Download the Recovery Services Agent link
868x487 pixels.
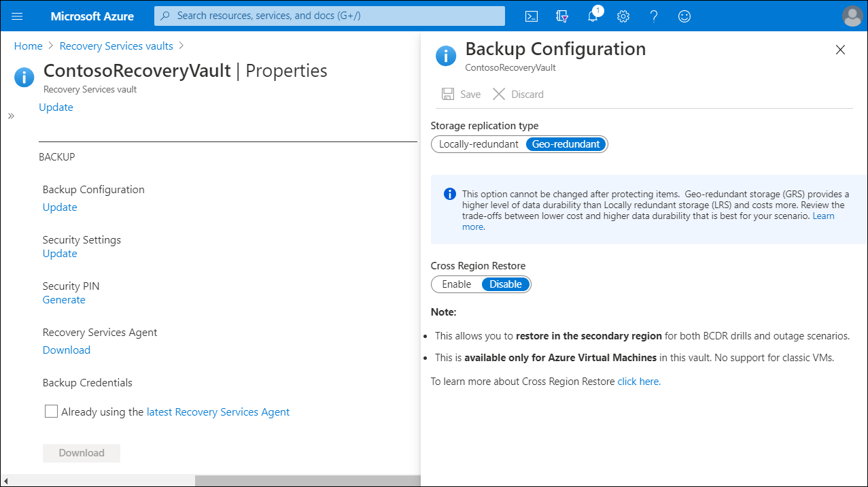click(66, 350)
